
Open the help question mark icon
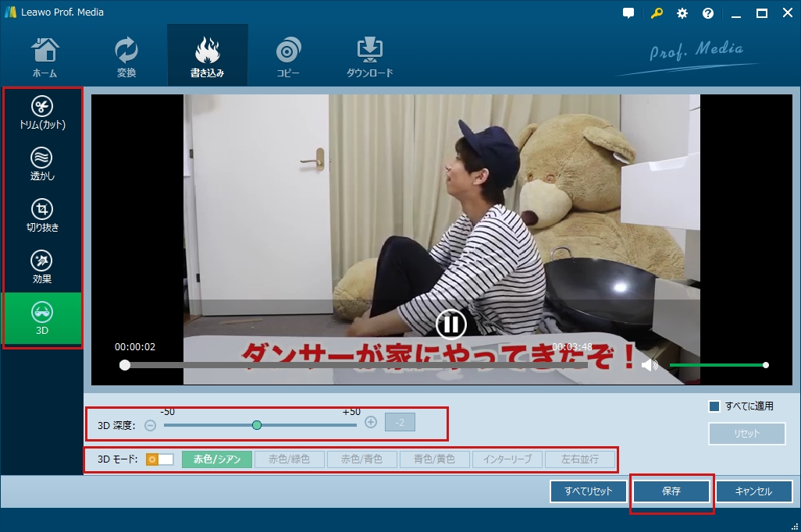[x=708, y=13]
